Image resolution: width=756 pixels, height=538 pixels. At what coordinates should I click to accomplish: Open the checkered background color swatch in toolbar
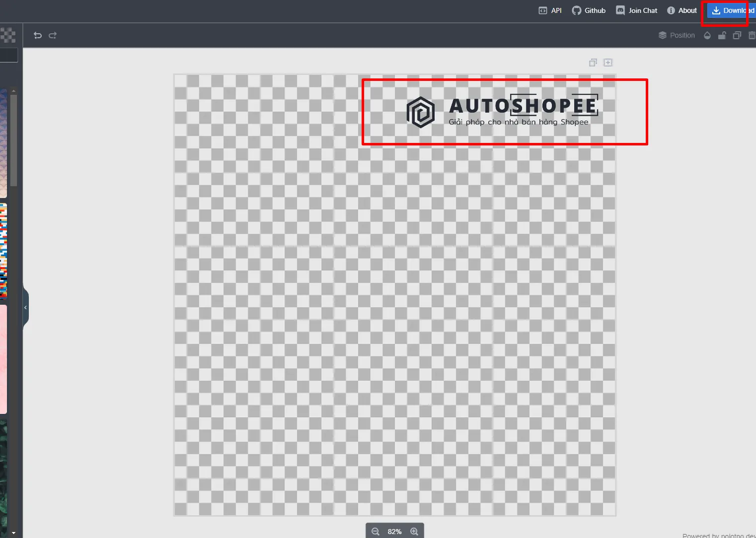[x=8, y=35]
